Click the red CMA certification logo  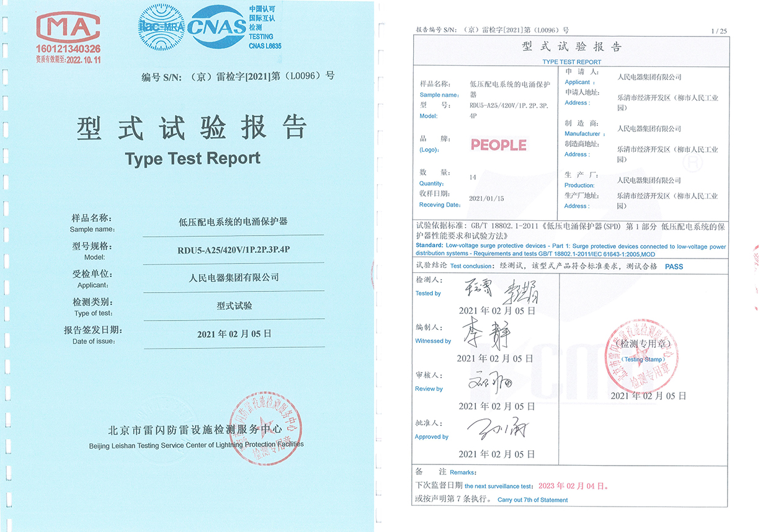tap(68, 28)
